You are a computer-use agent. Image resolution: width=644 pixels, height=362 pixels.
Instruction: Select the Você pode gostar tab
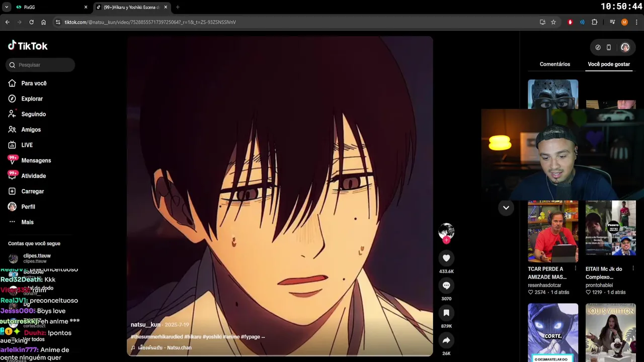point(609,64)
